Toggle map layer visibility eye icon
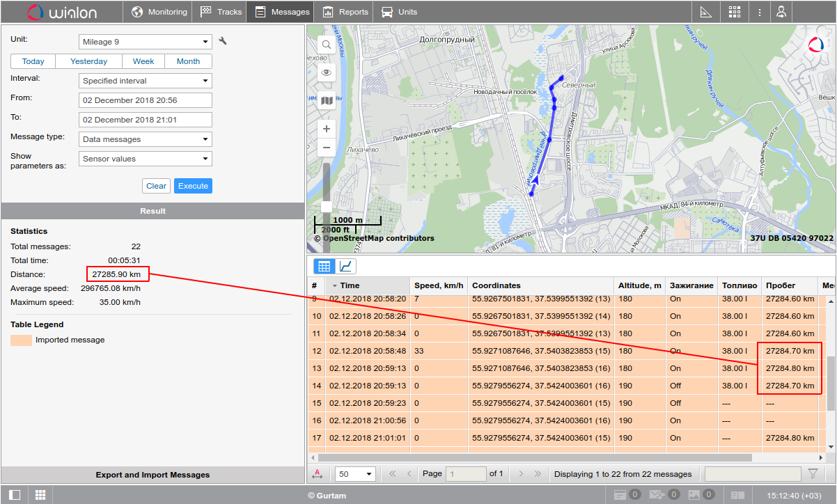The width and height of the screenshot is (837, 504). (326, 72)
